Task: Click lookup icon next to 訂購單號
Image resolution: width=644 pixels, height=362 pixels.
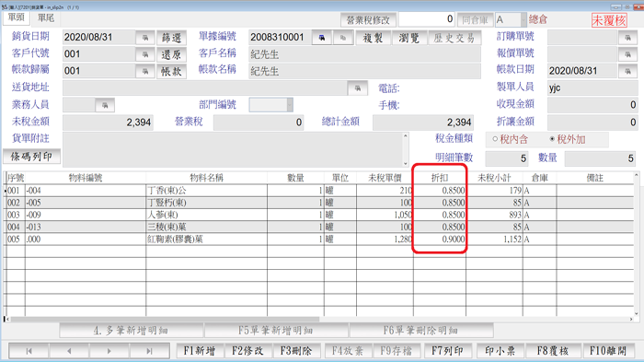Action: pyautogui.click(x=627, y=38)
